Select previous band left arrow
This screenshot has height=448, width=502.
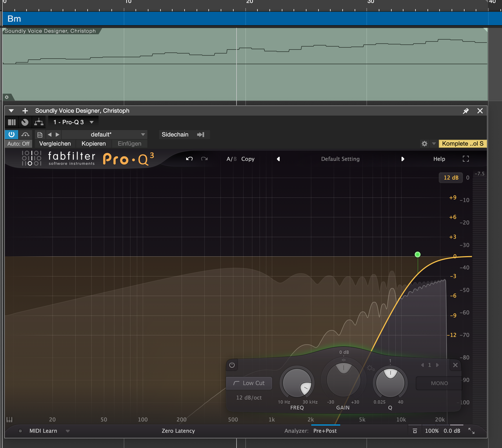tap(422, 365)
